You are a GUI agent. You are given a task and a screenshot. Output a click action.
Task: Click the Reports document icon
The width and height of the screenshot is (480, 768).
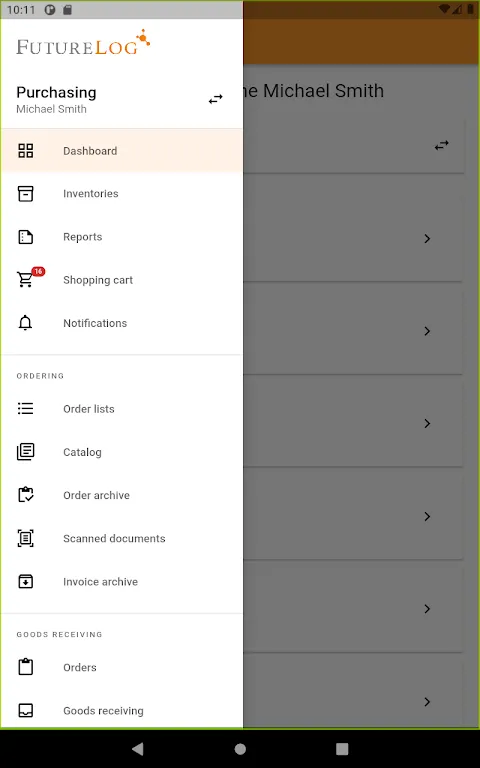[x=25, y=237]
